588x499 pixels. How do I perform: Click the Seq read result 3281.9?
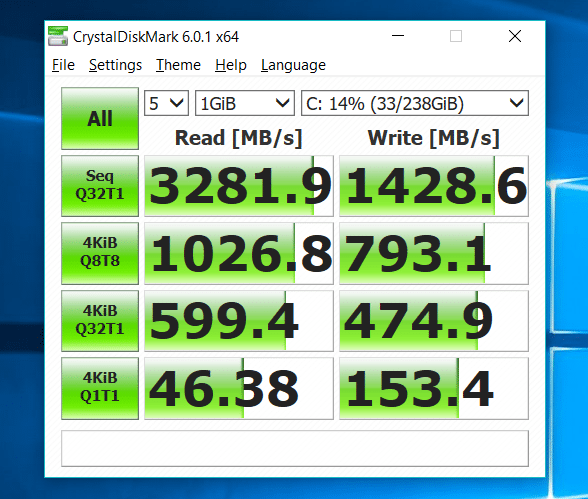pos(239,186)
